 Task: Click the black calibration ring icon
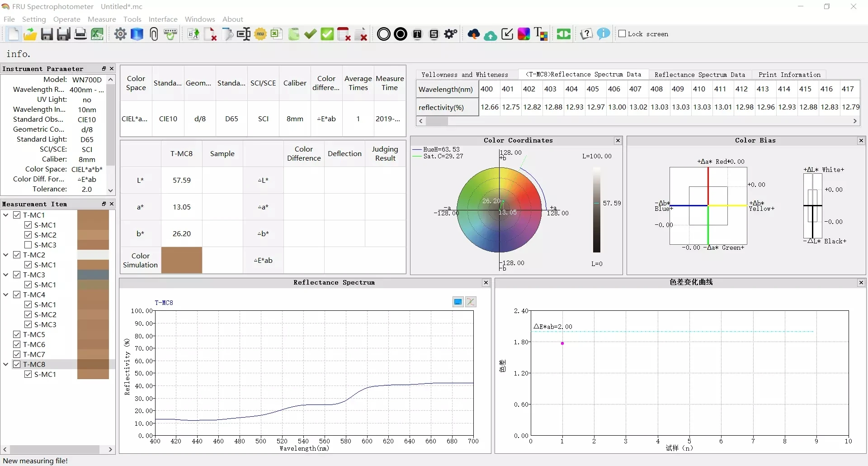point(401,34)
